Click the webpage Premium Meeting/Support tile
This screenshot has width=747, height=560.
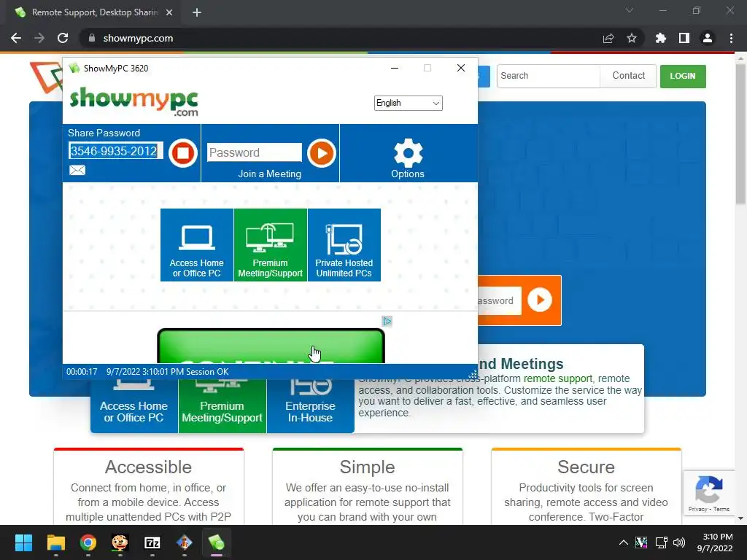coord(222,405)
